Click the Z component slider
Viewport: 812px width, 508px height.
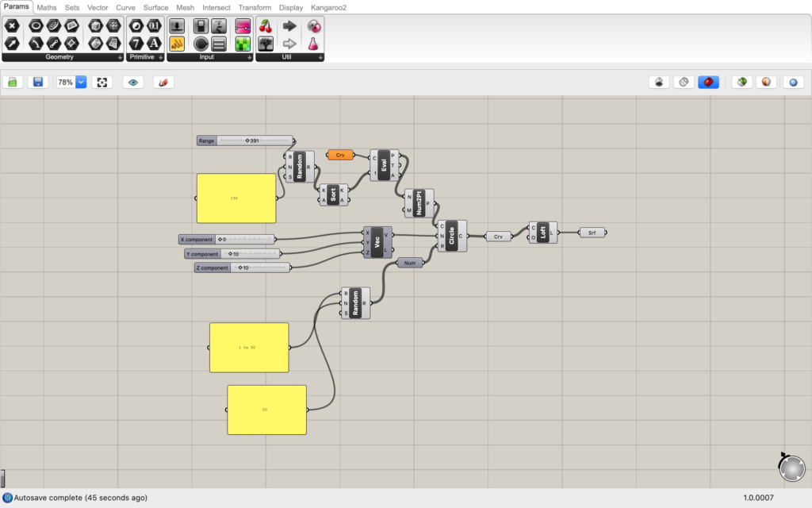tap(243, 268)
